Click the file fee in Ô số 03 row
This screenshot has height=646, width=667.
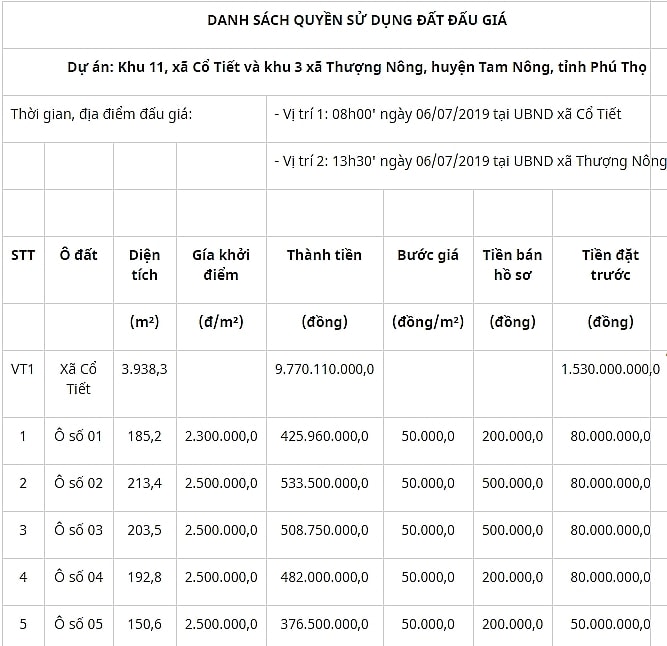[513, 530]
